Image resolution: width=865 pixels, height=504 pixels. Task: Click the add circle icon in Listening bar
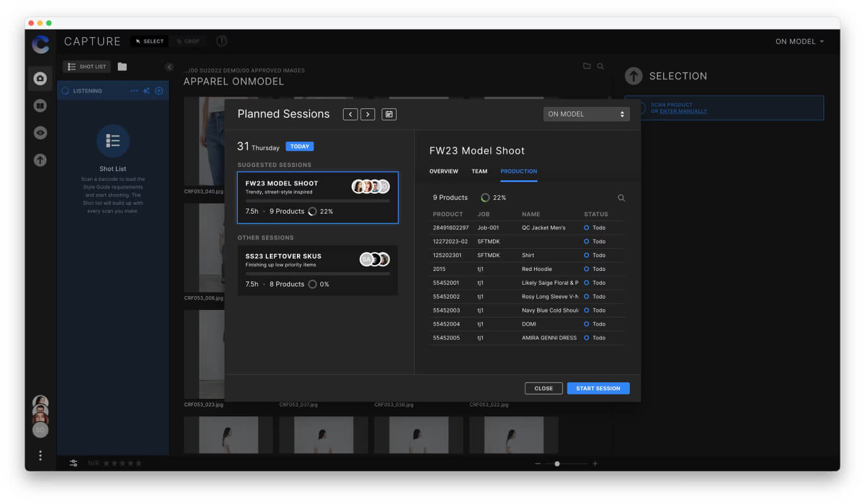pyautogui.click(x=159, y=91)
